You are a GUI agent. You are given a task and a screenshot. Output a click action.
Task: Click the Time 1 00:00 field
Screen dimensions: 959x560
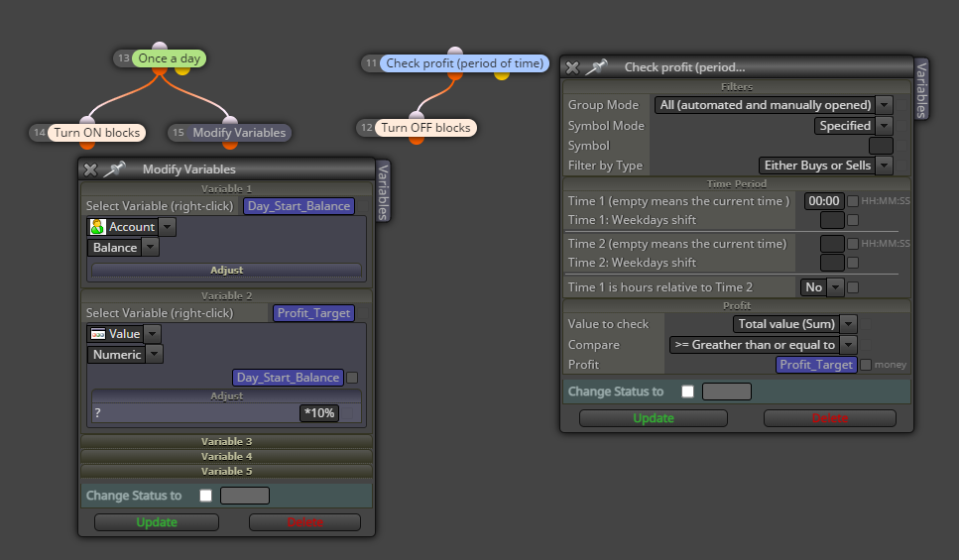(x=824, y=201)
